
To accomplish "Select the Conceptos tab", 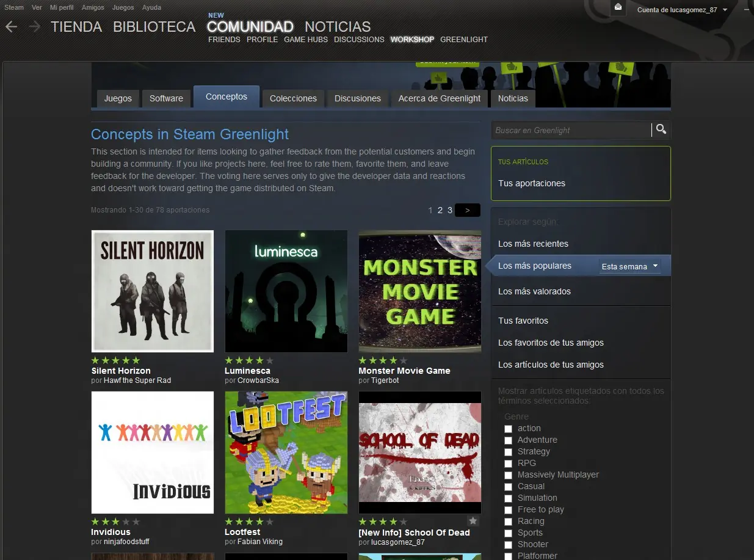I will pos(227,97).
